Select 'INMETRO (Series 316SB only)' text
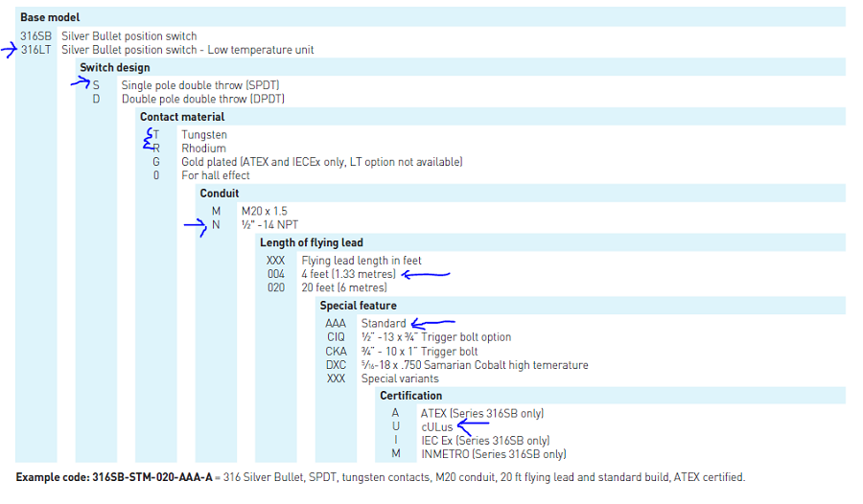The height and width of the screenshot is (504, 863). (x=494, y=454)
